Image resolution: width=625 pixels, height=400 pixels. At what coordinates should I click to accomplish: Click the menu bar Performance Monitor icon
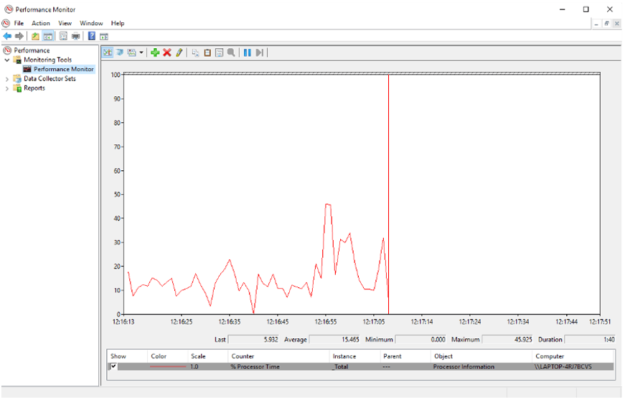coord(6,23)
